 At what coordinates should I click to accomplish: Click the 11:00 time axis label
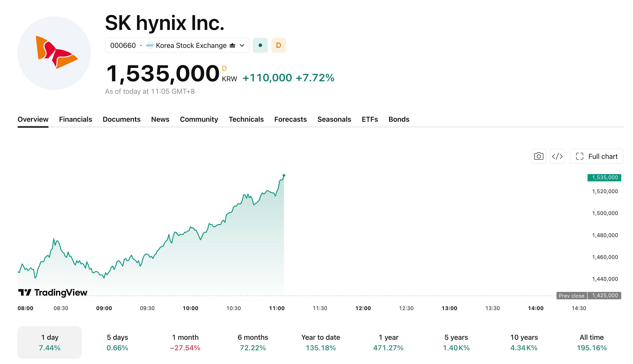[x=277, y=308]
